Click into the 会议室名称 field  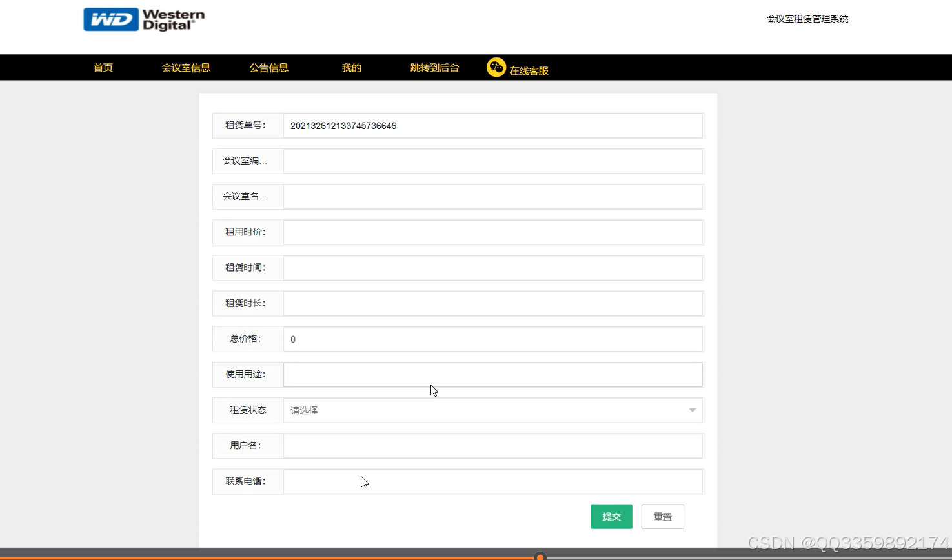493,197
